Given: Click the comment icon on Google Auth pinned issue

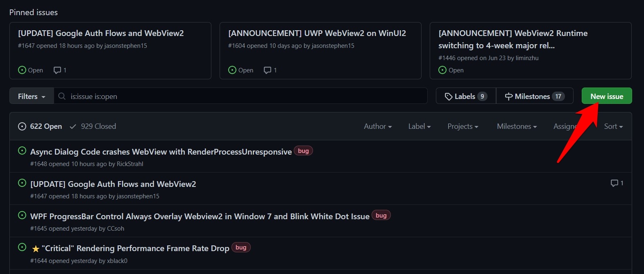Looking at the screenshot, I should point(57,70).
